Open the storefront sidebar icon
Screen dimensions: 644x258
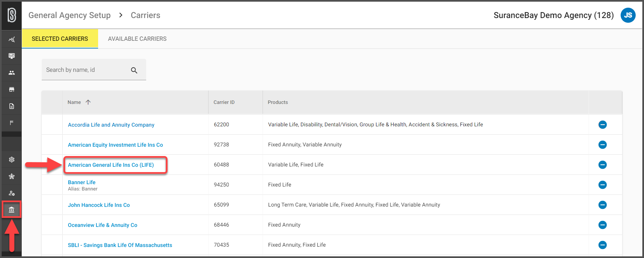(x=12, y=89)
